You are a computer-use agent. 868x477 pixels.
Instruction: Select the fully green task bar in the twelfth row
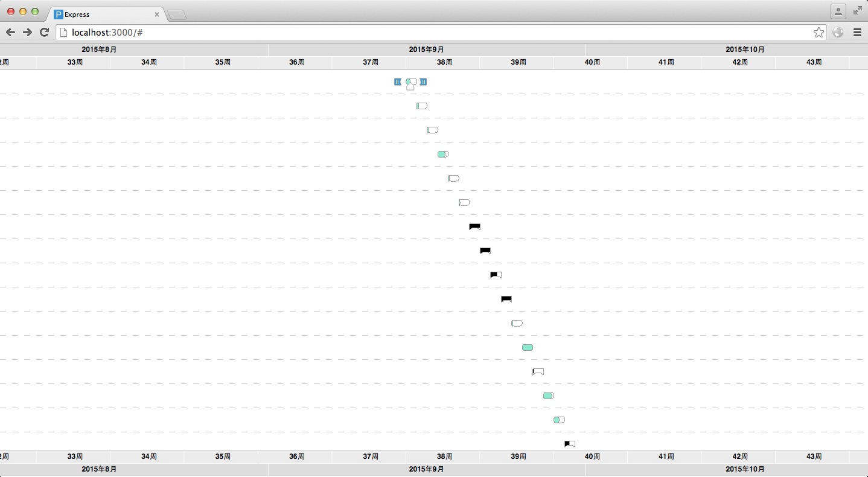pos(528,347)
